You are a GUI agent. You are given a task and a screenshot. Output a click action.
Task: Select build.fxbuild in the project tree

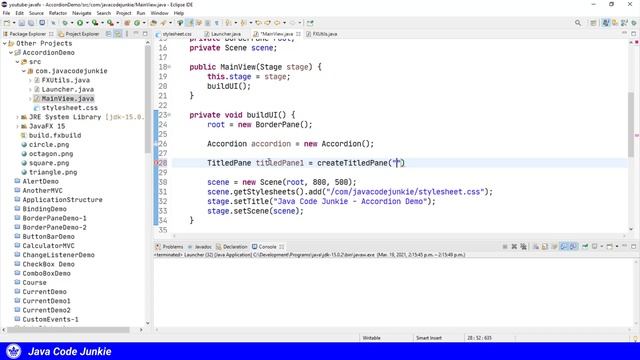point(55,136)
